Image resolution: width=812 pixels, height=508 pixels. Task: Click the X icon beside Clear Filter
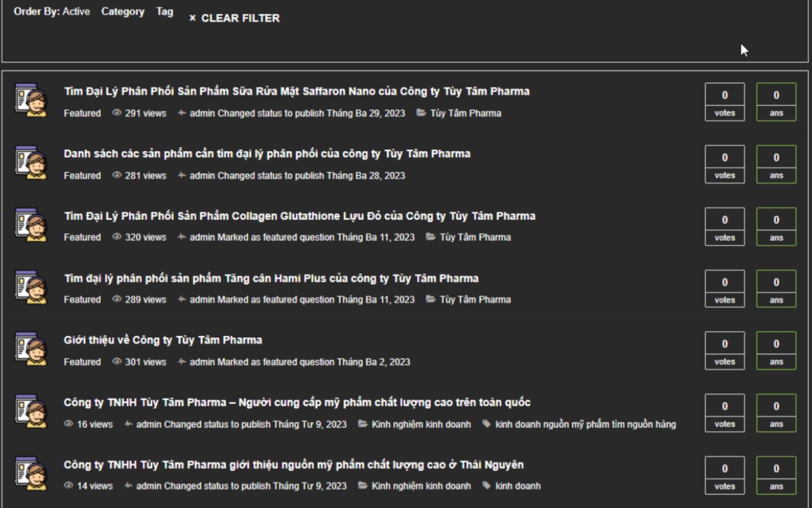tap(192, 18)
